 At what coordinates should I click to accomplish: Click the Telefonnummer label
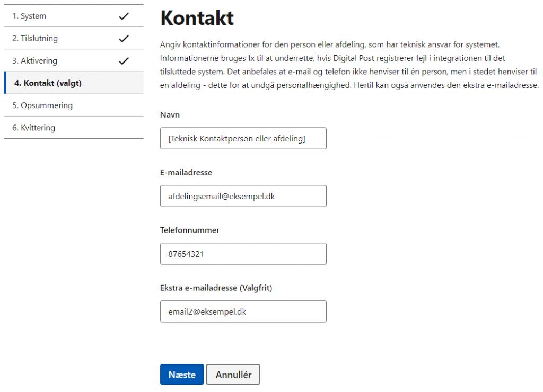coord(189,230)
